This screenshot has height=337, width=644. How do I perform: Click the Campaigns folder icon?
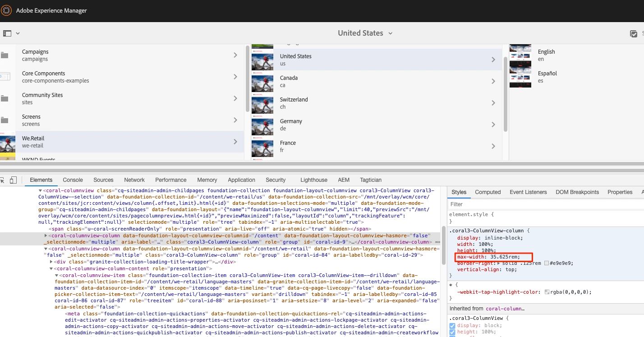pos(5,55)
